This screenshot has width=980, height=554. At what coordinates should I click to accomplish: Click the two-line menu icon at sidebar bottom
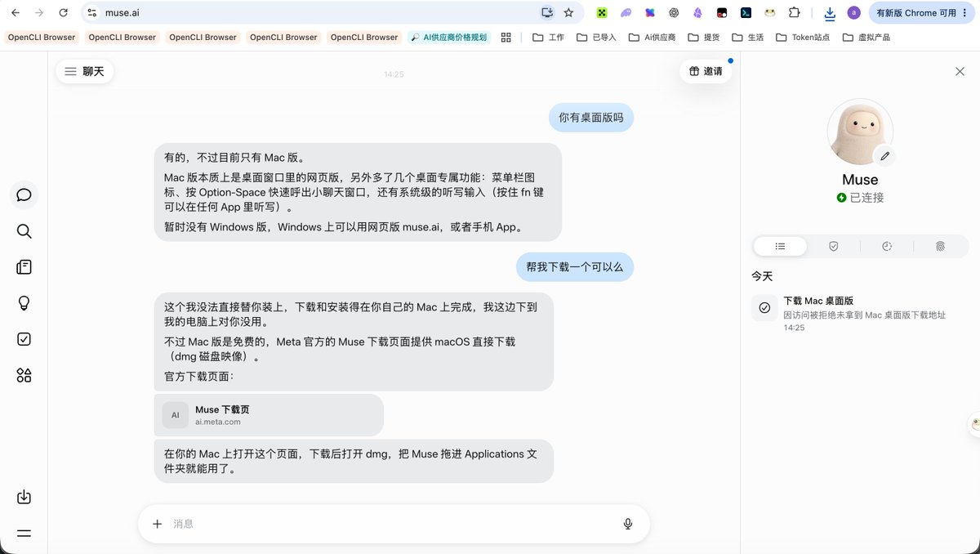tap(24, 533)
